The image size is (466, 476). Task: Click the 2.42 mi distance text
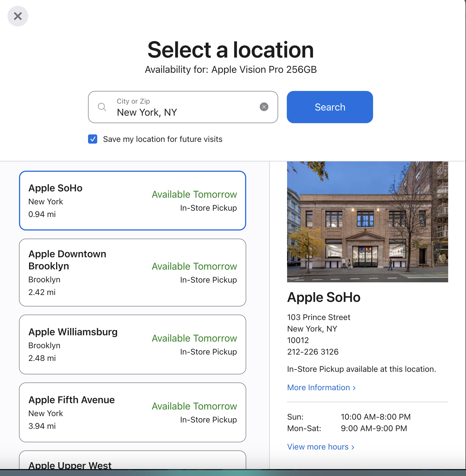click(42, 292)
